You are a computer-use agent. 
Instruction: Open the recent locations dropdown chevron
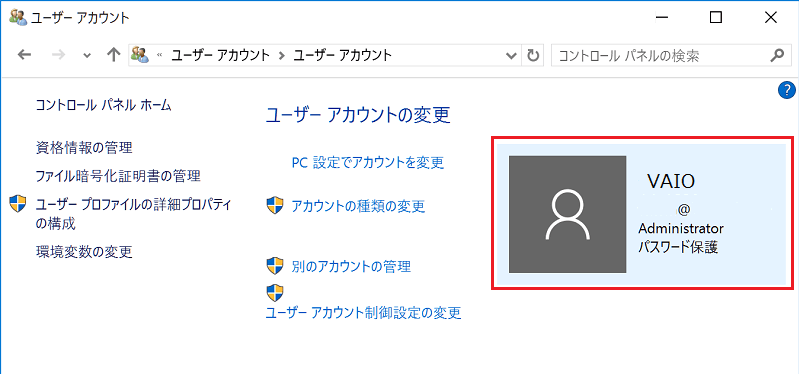click(87, 56)
